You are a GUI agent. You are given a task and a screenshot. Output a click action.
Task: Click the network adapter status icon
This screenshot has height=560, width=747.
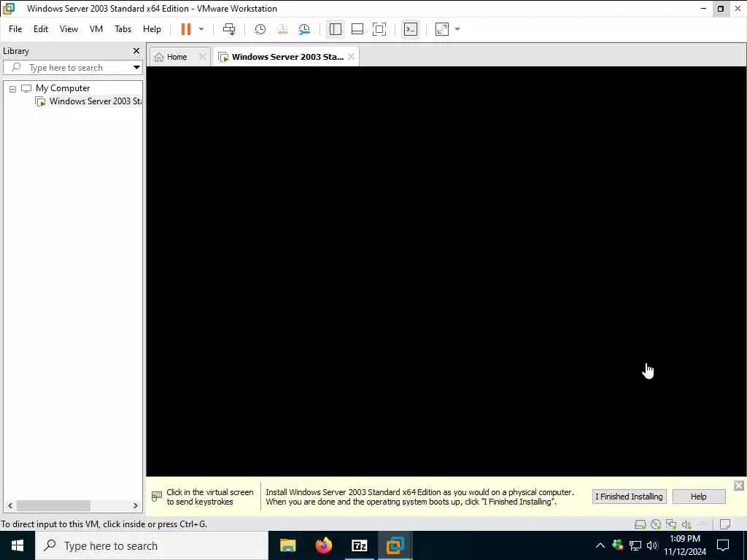pos(671,524)
